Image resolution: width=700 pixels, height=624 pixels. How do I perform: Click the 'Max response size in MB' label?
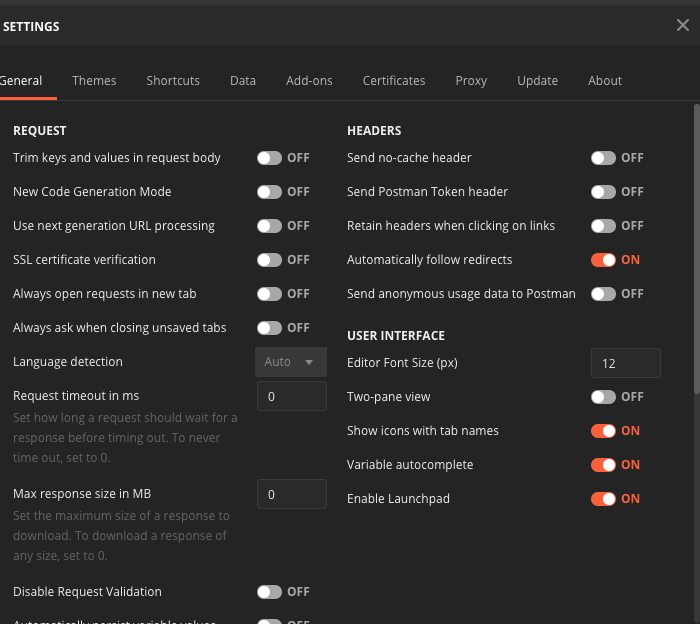click(x=82, y=494)
